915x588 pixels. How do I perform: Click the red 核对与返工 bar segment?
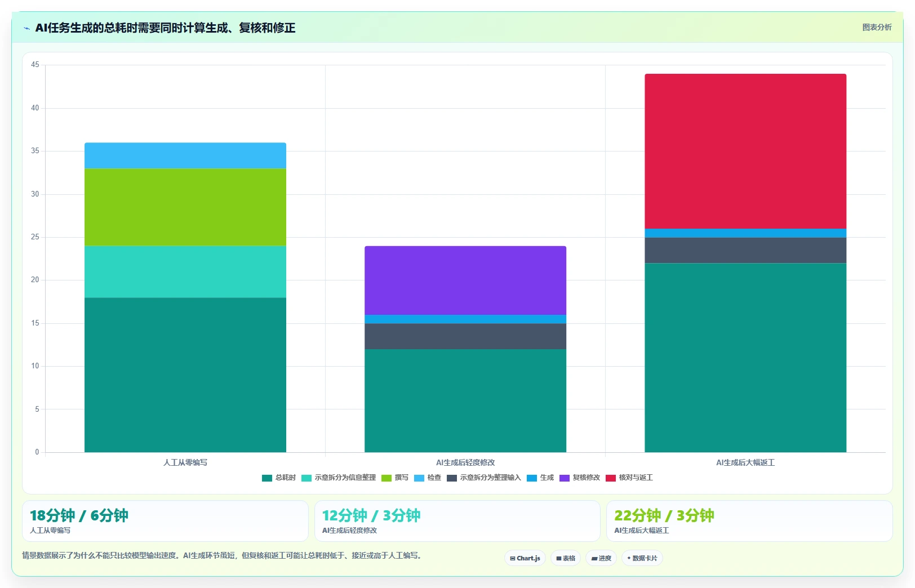pos(745,151)
